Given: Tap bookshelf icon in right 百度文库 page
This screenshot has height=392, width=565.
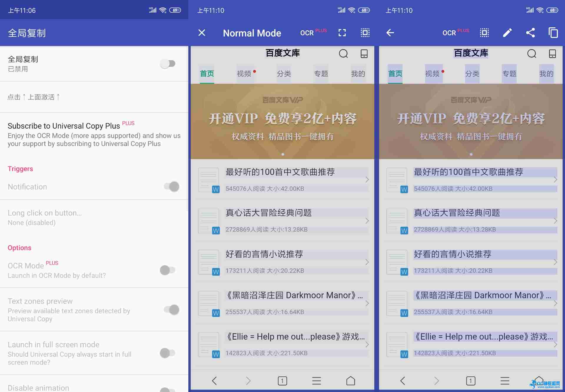Looking at the screenshot, I should (553, 54).
